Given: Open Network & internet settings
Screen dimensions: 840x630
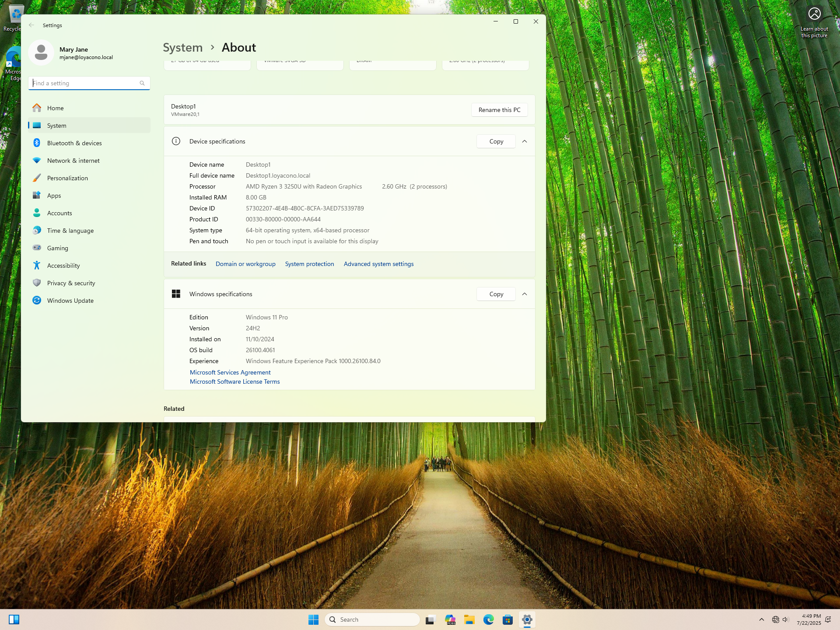Looking at the screenshot, I should [x=89, y=161].
